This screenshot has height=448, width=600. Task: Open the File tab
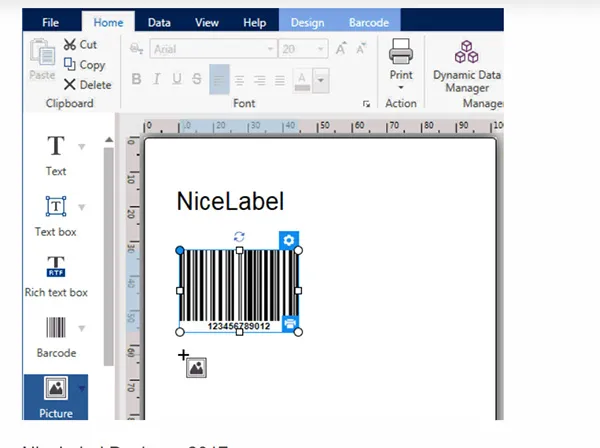coord(51,23)
